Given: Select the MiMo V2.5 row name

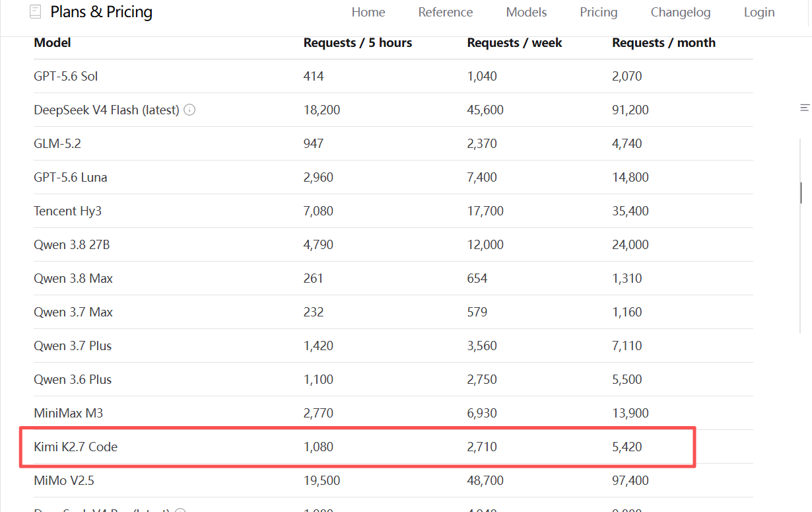Looking at the screenshot, I should 63,480.
